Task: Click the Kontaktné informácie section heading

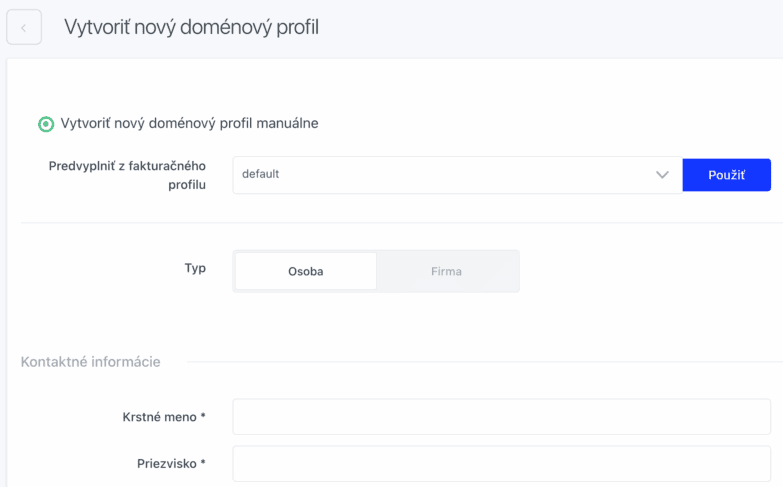Action: [x=90, y=362]
